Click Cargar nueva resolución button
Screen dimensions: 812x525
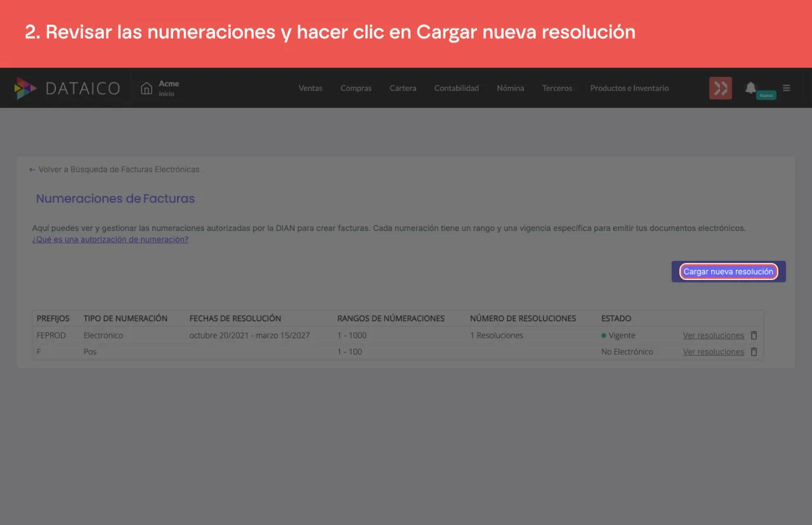(x=728, y=272)
